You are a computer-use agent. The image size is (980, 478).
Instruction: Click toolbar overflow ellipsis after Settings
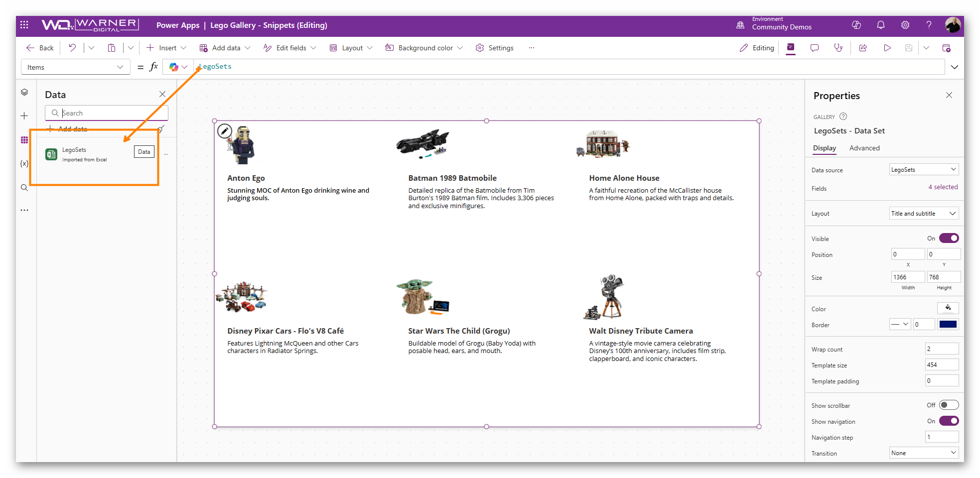coord(532,48)
